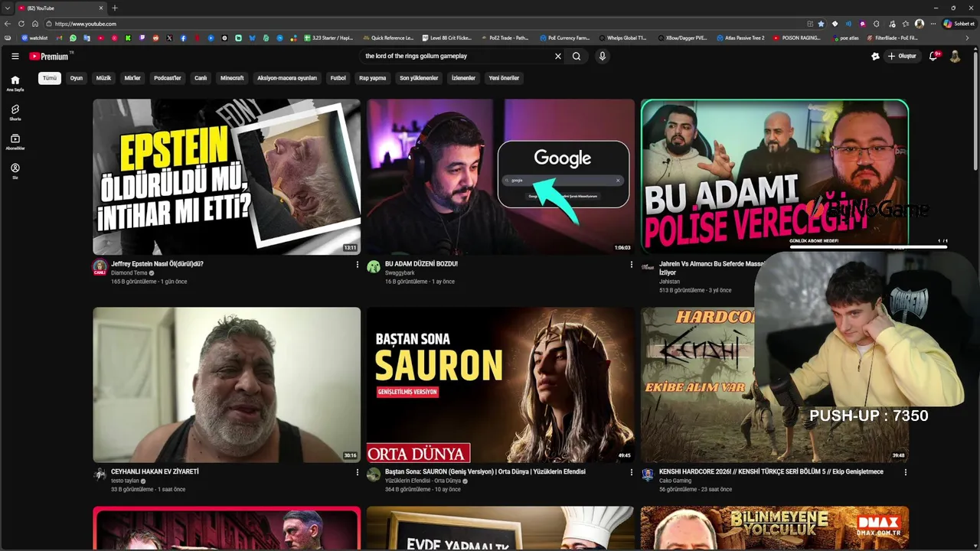The image size is (980, 551).
Task: Open title Jeffrey Epstein Nasıl Öl(dürül)dü?
Action: (157, 264)
